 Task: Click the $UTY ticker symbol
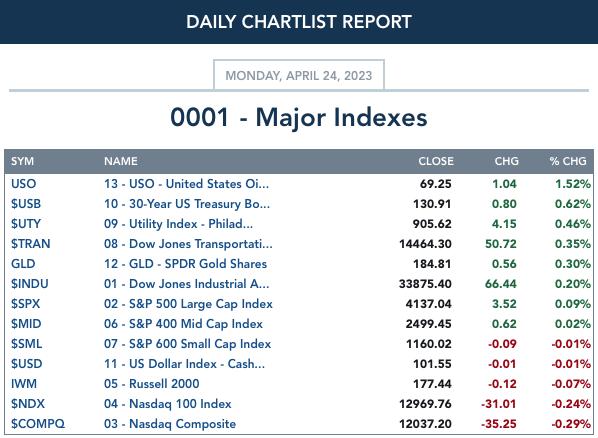pyautogui.click(x=26, y=224)
